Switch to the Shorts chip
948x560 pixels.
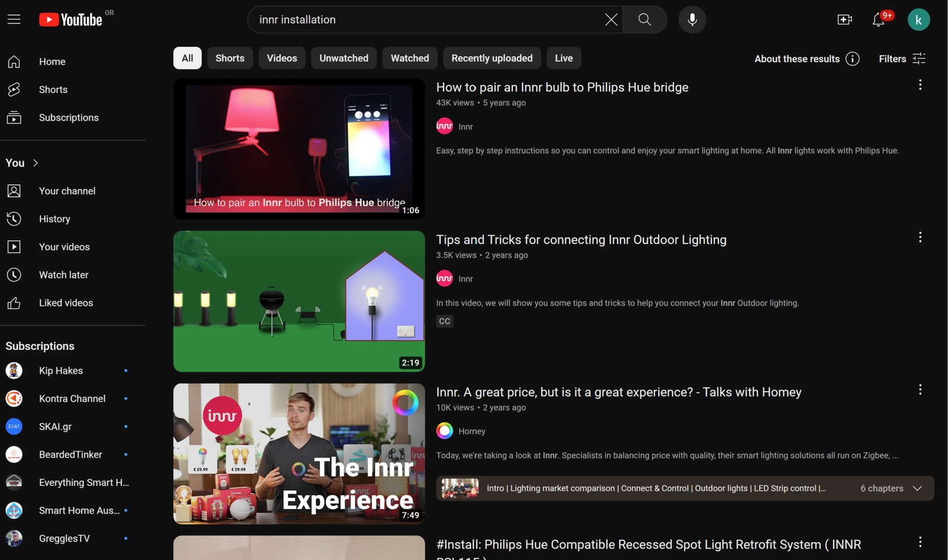pos(230,58)
